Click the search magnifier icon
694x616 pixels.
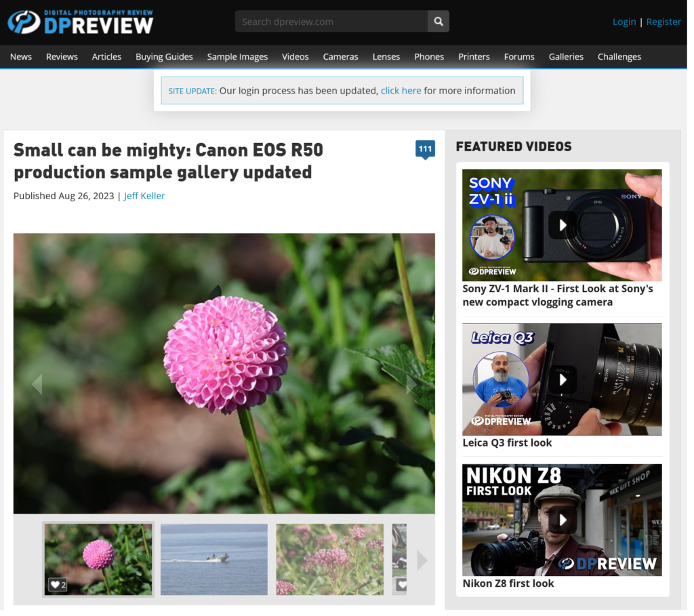tap(438, 21)
